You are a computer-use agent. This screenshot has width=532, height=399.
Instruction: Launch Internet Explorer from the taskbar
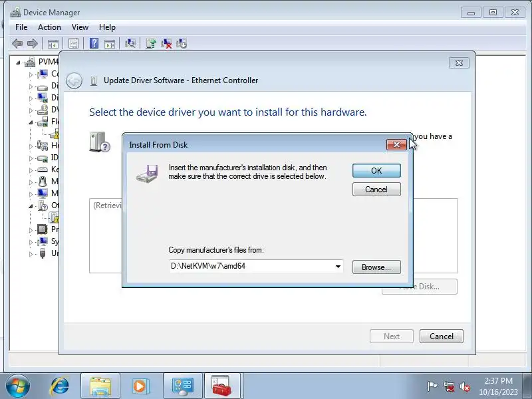[59, 386]
